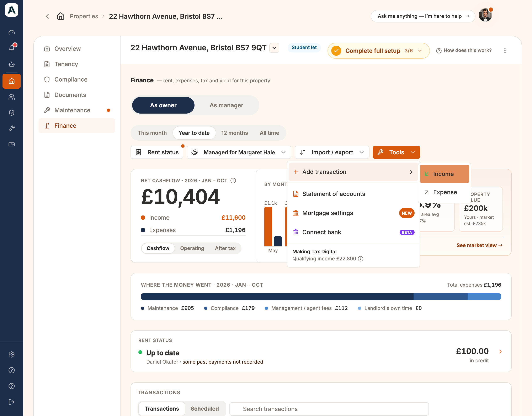Select After tax view mode
Screen dimensions: 532x416
(225, 248)
